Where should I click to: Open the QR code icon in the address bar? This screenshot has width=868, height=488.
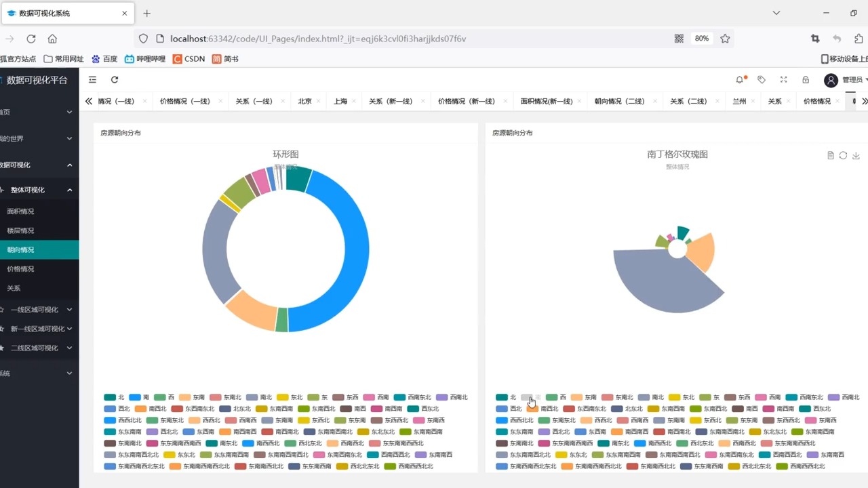[679, 39]
